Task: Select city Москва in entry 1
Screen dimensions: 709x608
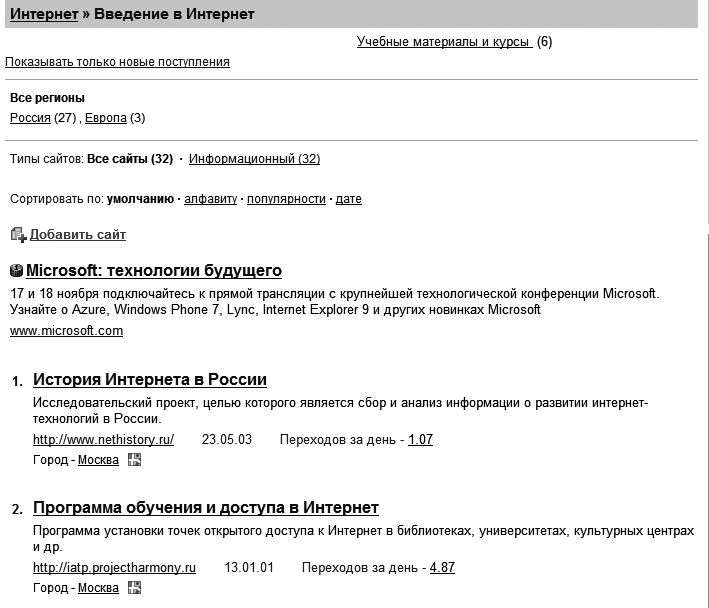Action: coord(98,460)
